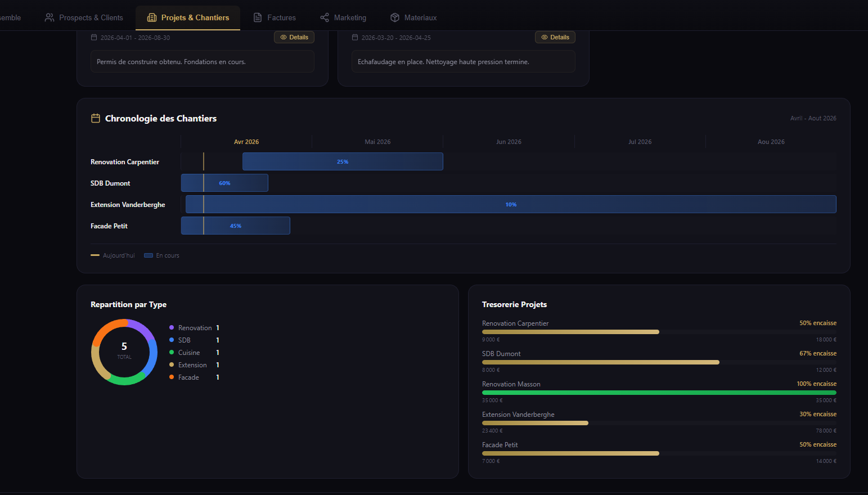
Task: Click the donut chart total center
Action: [124, 350]
